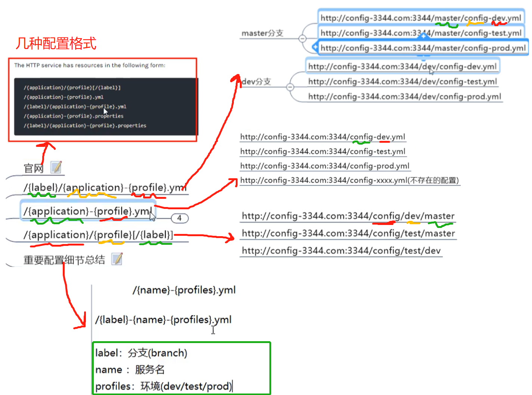The width and height of the screenshot is (532, 395).
Task: Click code line /{label}/{application}-{profile}.properties
Action: click(85, 126)
